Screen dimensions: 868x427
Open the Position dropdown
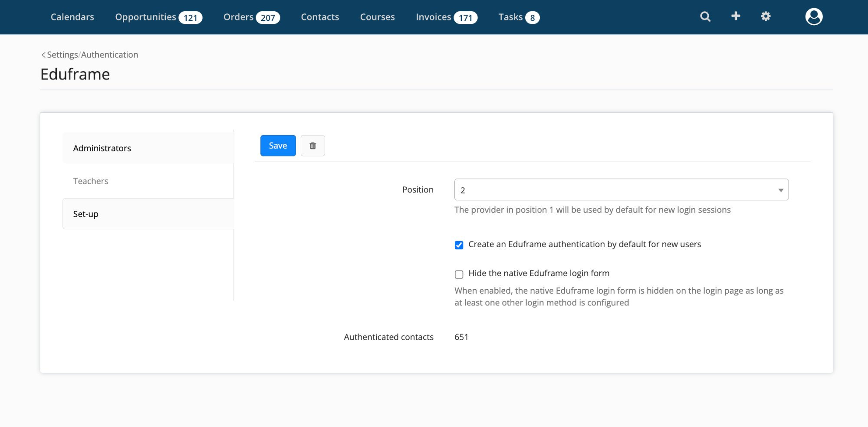pyautogui.click(x=621, y=190)
